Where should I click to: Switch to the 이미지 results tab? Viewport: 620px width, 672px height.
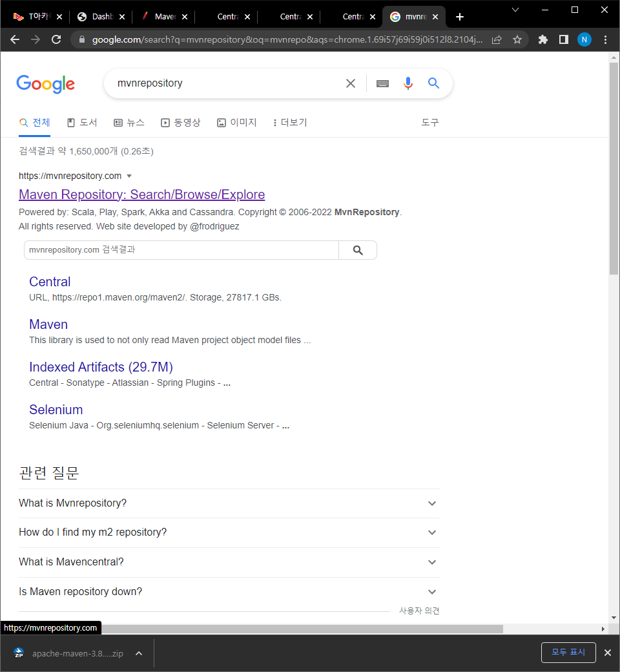pyautogui.click(x=236, y=123)
